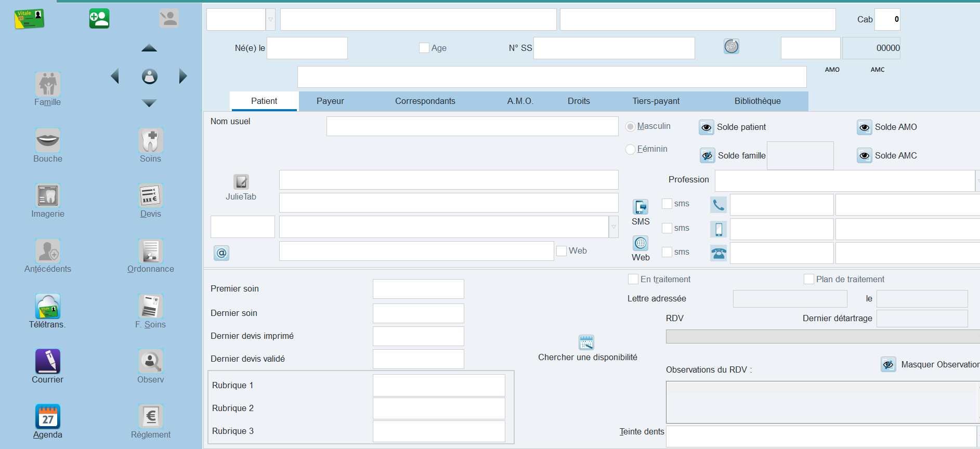Switch to the Correspondants tab
The height and width of the screenshot is (449, 980).
click(x=425, y=101)
